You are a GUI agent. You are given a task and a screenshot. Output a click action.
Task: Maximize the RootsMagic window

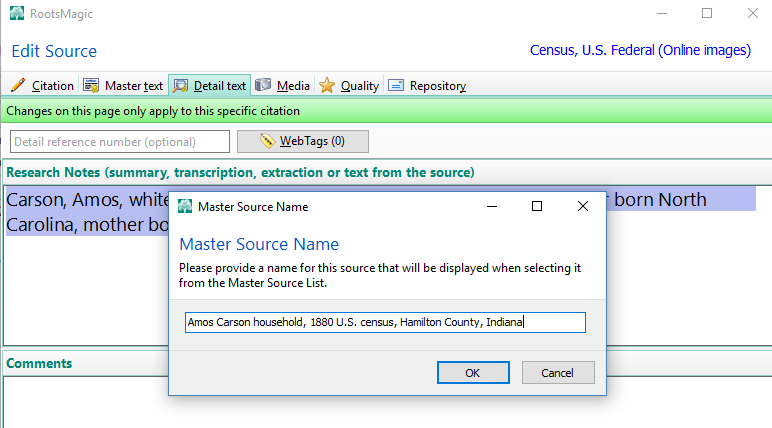point(707,13)
